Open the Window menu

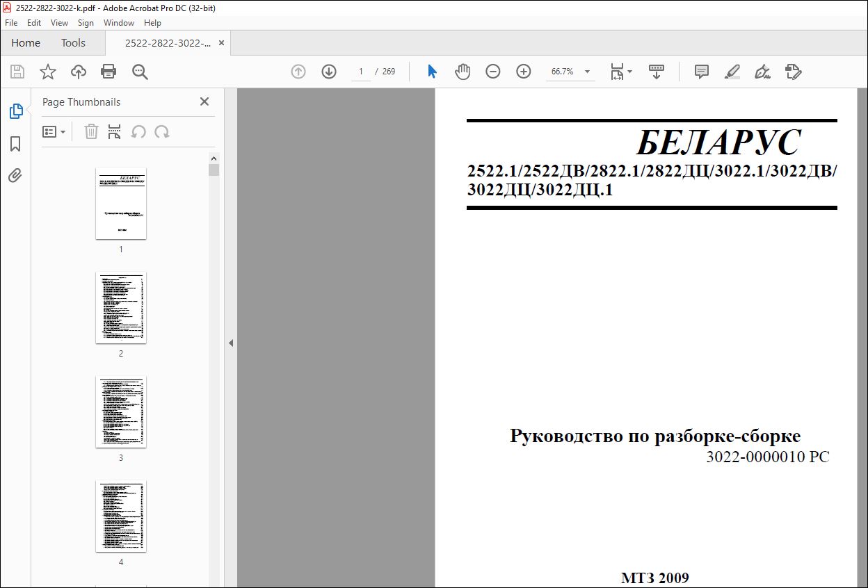point(119,23)
